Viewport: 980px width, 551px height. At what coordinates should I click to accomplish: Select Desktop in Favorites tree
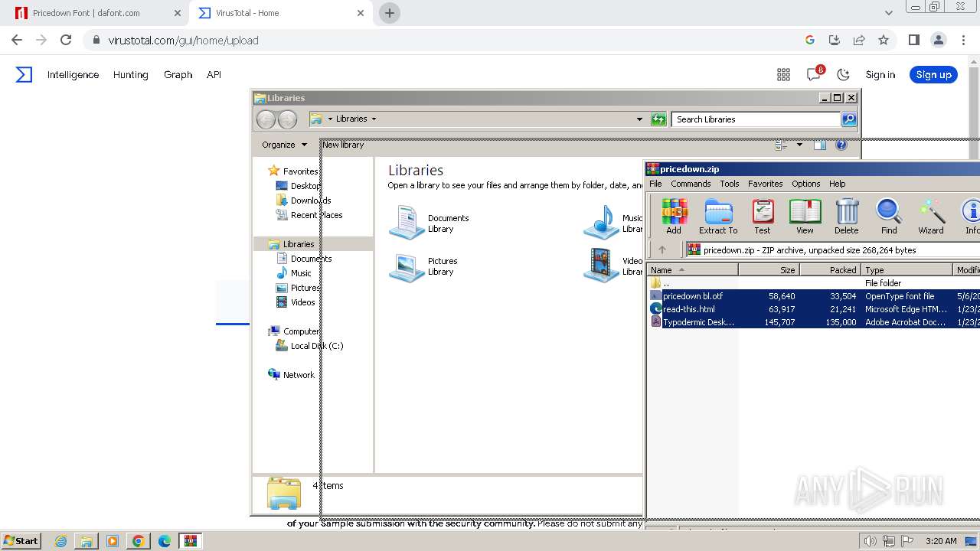(299, 186)
